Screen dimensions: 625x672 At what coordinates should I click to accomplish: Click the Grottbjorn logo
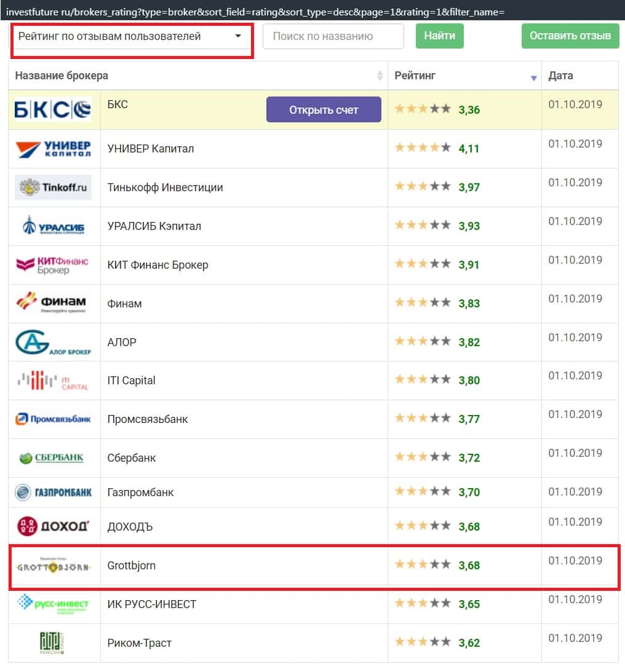tap(53, 566)
